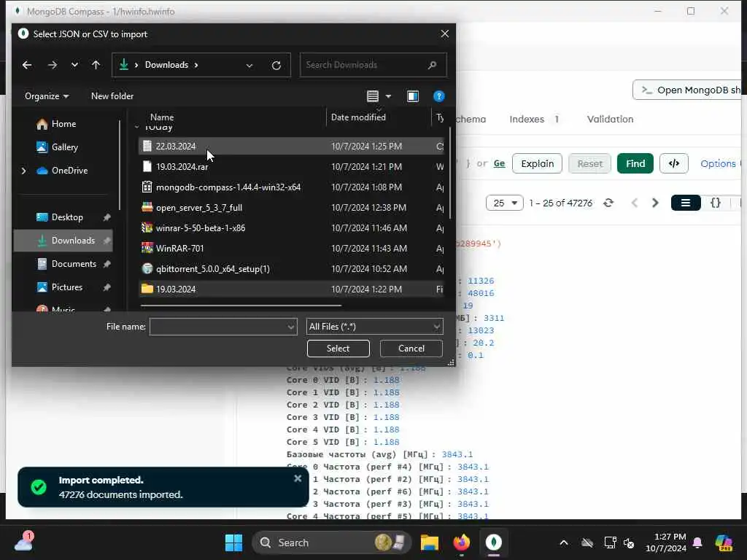
Task: Select the 19.03.2024 folder
Action: [291, 289]
